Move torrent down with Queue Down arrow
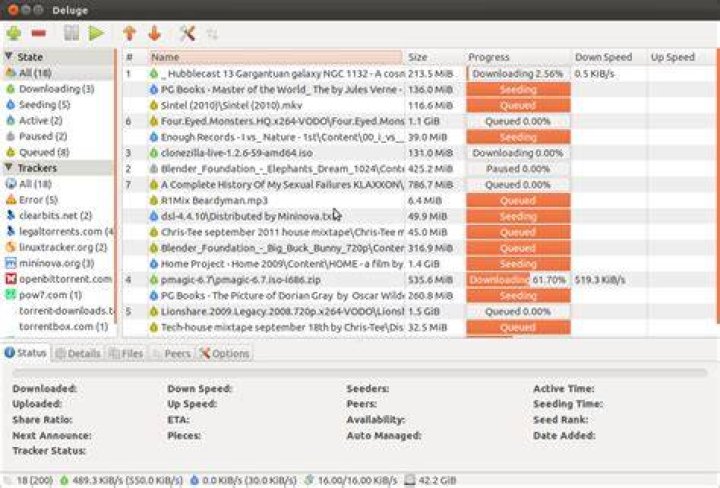The height and width of the screenshot is (488, 720). [x=154, y=33]
